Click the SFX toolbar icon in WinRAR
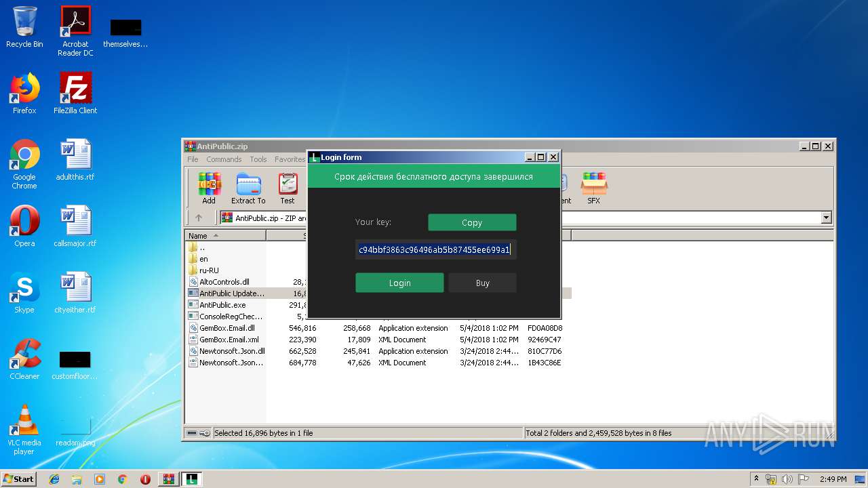The width and height of the screenshot is (868, 488). pyautogui.click(x=593, y=188)
